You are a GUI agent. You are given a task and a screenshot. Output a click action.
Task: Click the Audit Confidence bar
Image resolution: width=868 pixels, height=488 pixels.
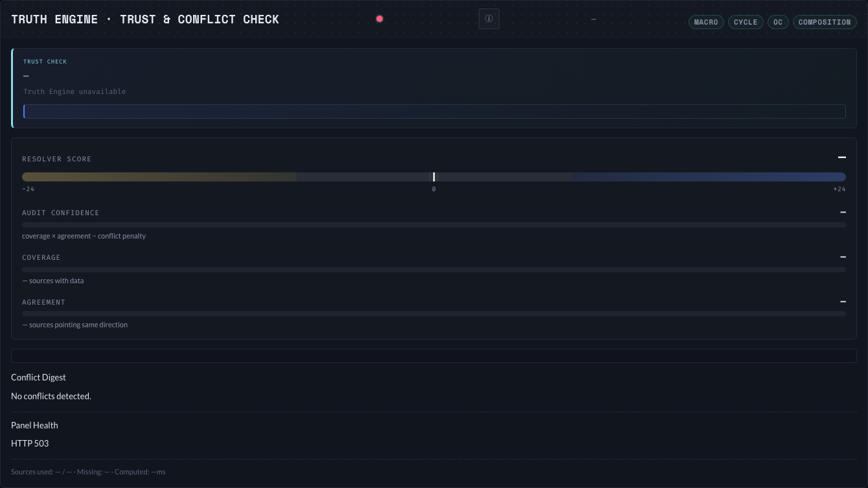(434, 225)
